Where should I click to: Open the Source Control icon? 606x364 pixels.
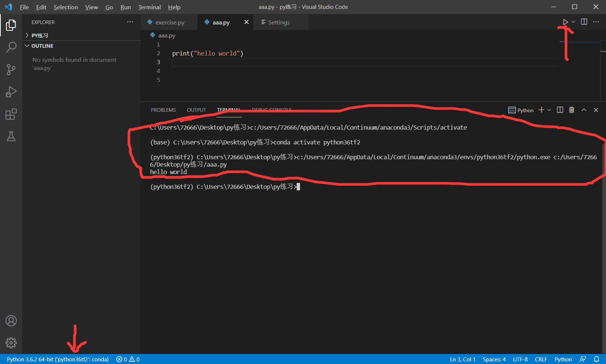tap(11, 70)
